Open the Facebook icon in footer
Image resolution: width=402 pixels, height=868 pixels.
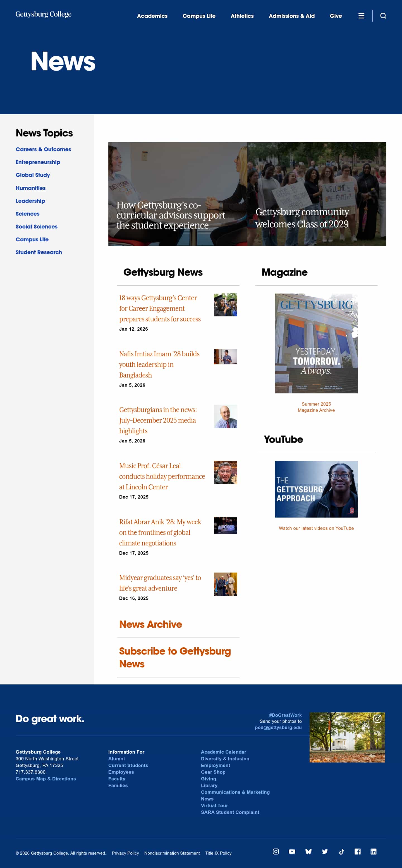[x=358, y=852]
